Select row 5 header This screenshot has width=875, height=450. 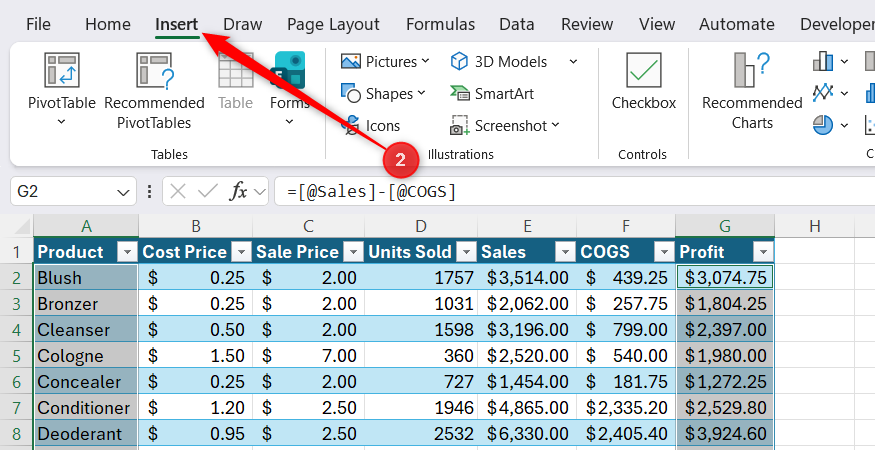pos(16,356)
